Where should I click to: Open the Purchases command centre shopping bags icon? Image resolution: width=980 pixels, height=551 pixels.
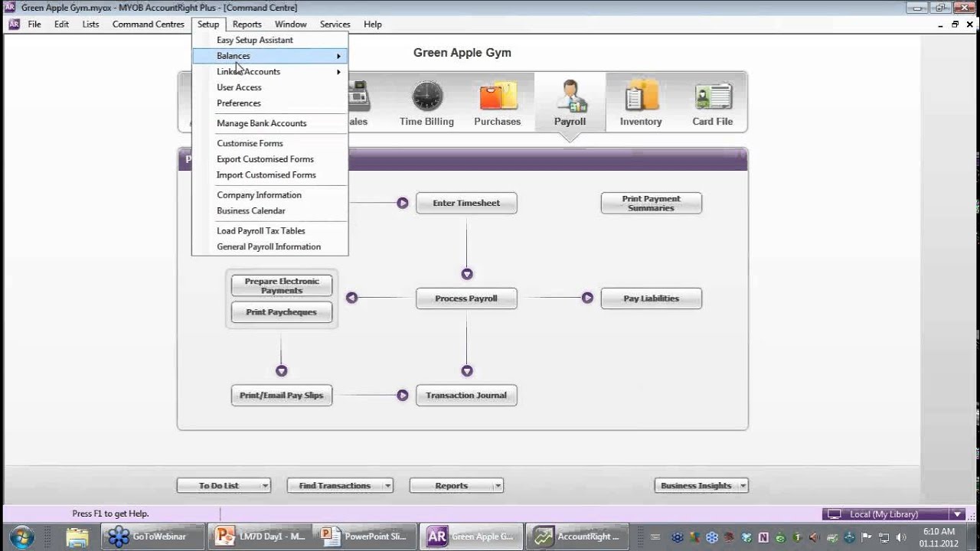(x=498, y=97)
